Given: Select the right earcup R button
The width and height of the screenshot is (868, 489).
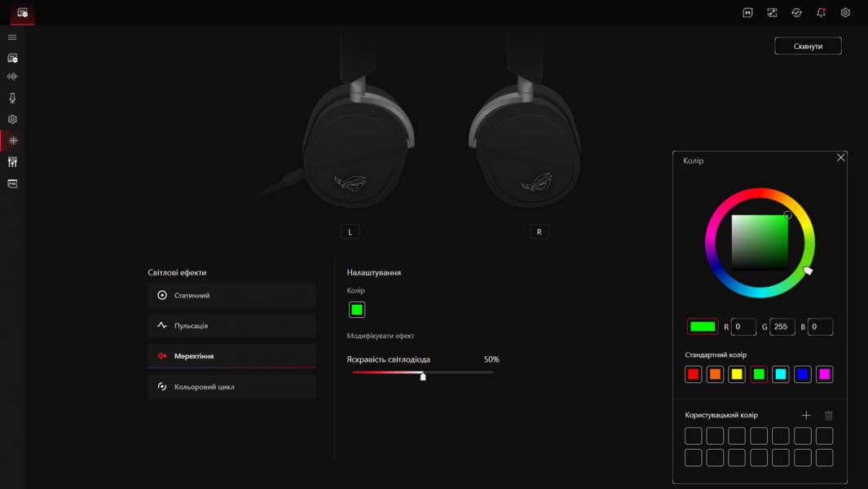Looking at the screenshot, I should click(540, 232).
